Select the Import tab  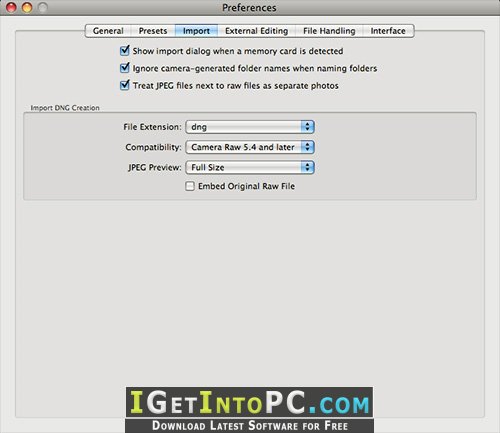(x=196, y=31)
